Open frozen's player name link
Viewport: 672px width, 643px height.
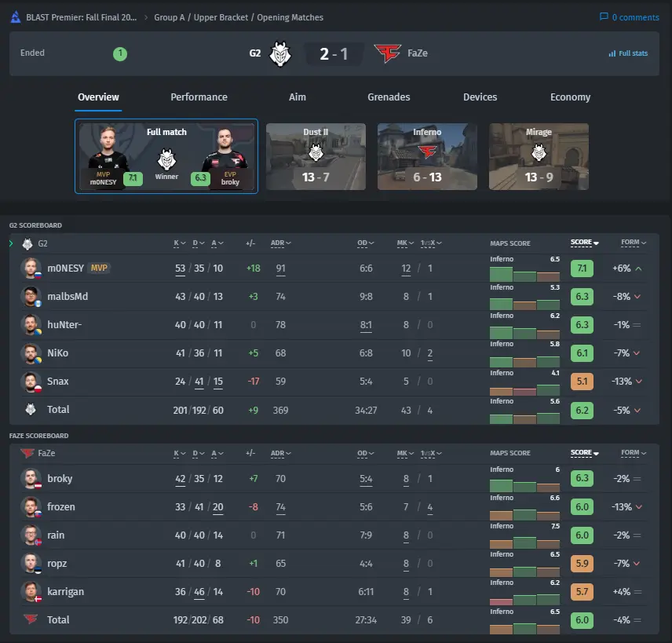(x=61, y=507)
